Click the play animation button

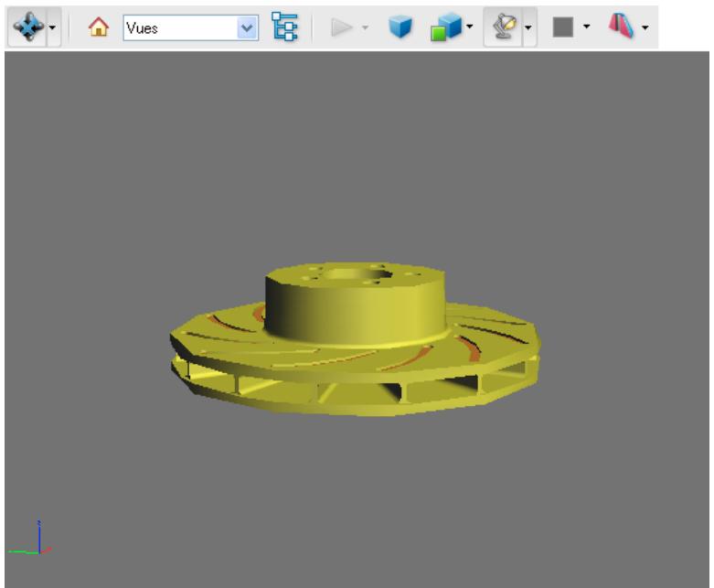click(342, 27)
